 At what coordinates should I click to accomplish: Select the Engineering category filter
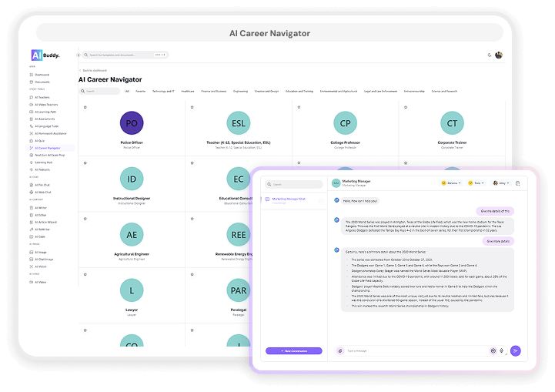tap(240, 91)
